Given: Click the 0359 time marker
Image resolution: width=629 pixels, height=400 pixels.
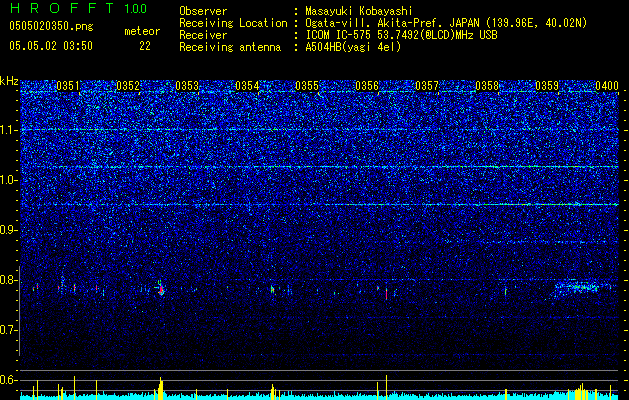Looking at the screenshot, I should (547, 86).
